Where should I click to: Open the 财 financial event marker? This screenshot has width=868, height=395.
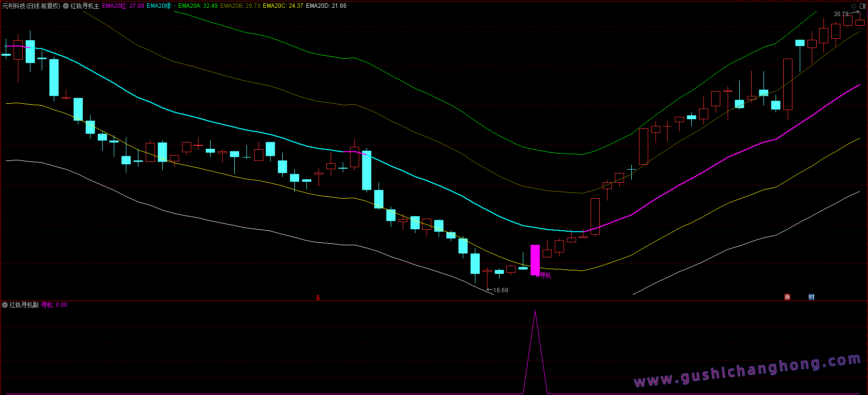(x=811, y=297)
